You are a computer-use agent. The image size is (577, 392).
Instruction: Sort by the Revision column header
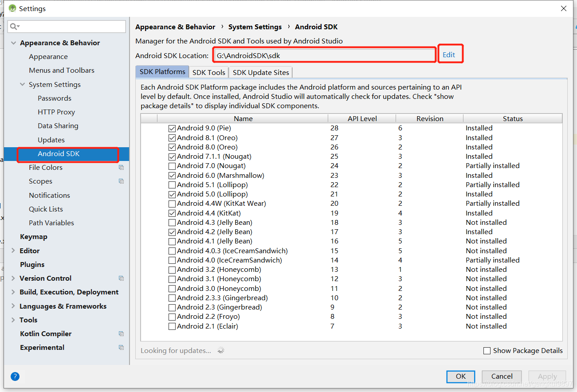429,118
